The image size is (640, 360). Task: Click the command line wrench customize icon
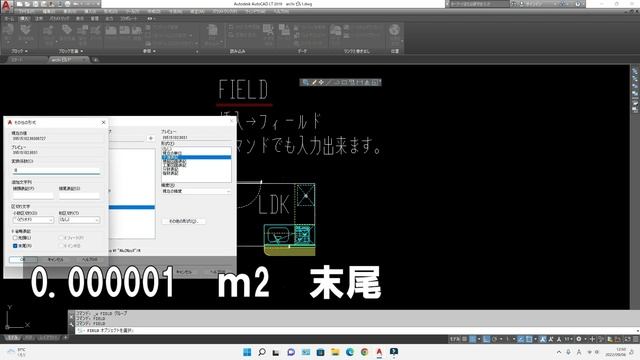[71, 324]
